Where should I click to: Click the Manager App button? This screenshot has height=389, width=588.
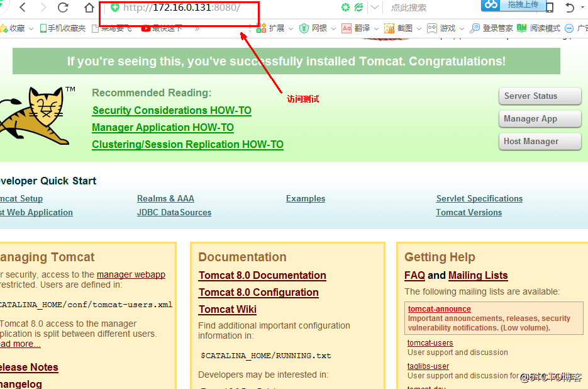coord(540,119)
